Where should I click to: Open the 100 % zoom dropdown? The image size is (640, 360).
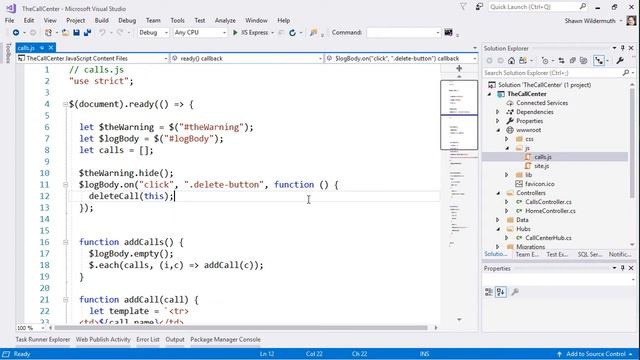42,328
